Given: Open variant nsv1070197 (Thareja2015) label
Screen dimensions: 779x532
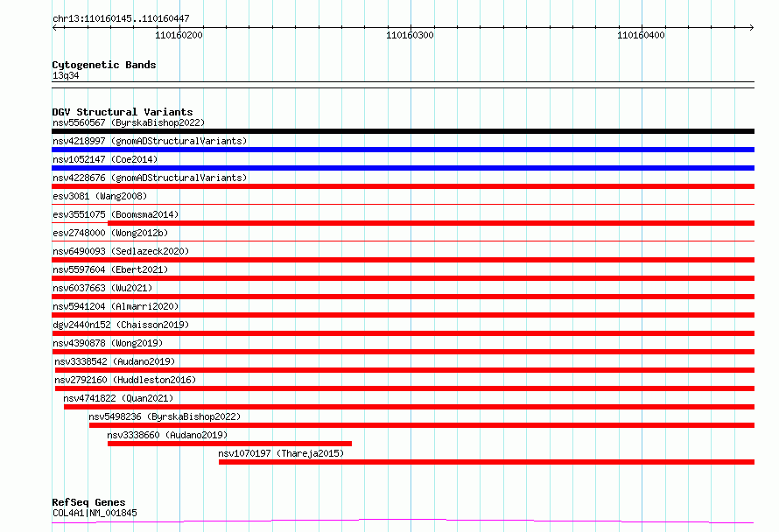Looking at the screenshot, I should [x=281, y=453].
